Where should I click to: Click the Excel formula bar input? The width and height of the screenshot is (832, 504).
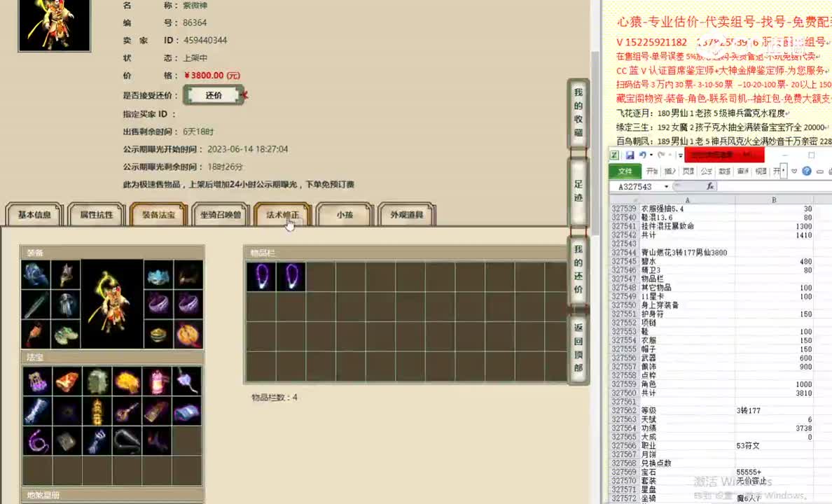click(x=775, y=186)
